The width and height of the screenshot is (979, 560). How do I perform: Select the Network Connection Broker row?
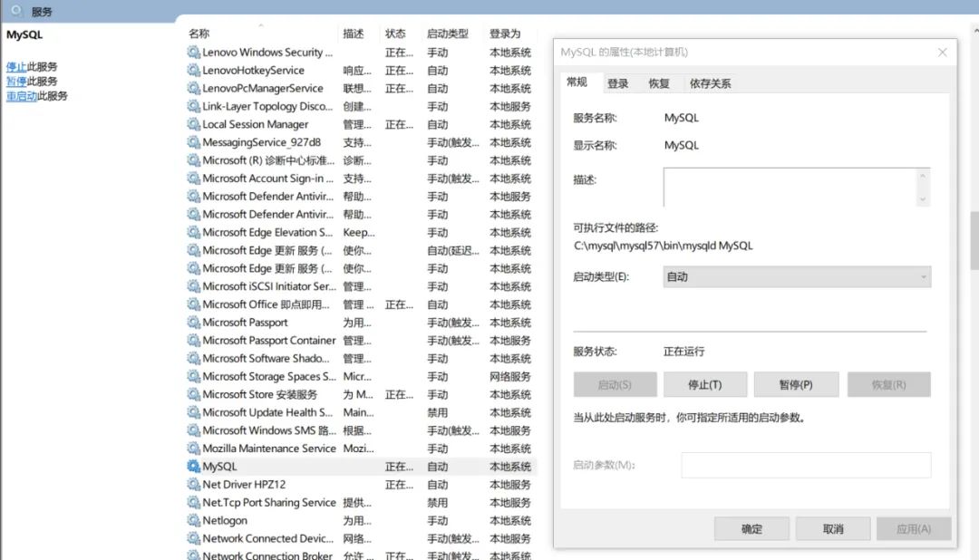coord(361,555)
